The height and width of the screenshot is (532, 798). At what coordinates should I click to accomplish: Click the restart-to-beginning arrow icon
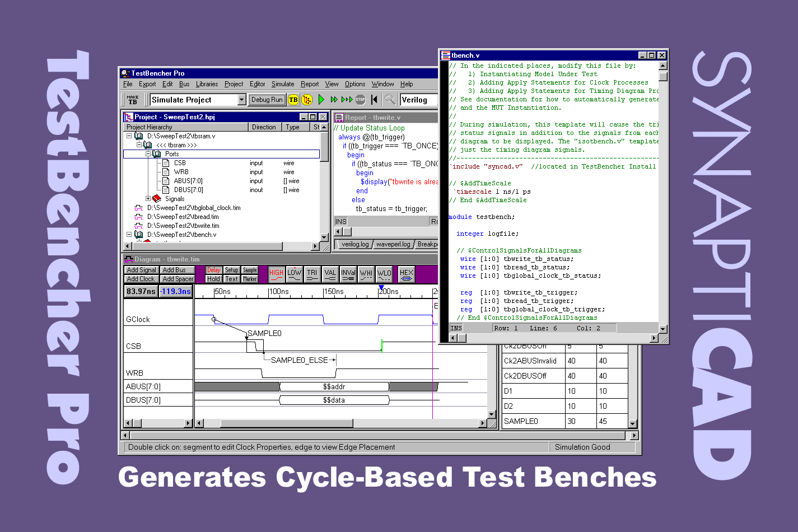(x=374, y=100)
